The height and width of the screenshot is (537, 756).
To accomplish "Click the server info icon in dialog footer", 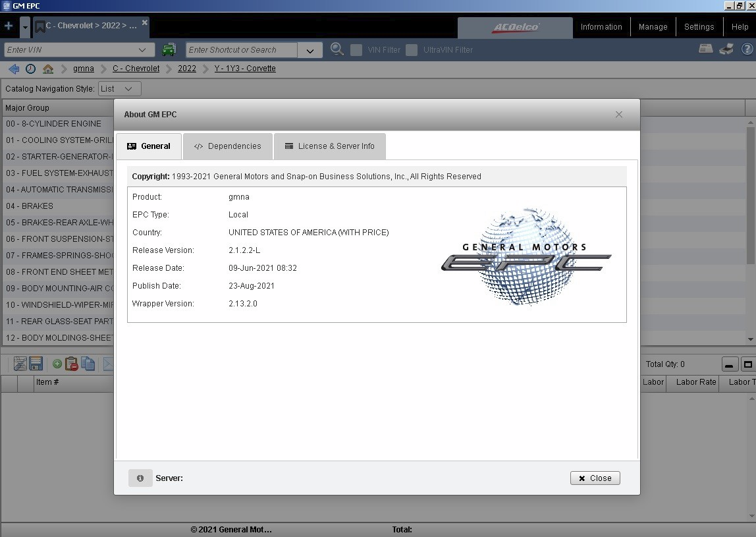I will click(x=140, y=478).
